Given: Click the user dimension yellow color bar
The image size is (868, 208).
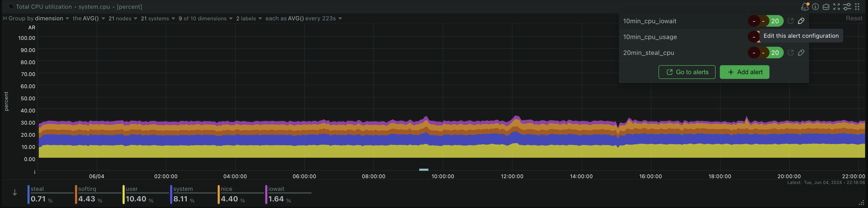Looking at the screenshot, I should coord(124,195).
